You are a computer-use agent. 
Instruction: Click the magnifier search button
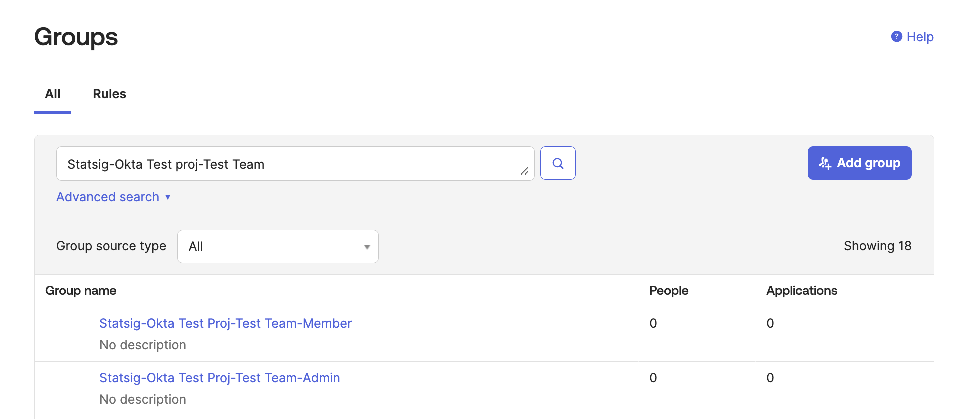coord(558,163)
